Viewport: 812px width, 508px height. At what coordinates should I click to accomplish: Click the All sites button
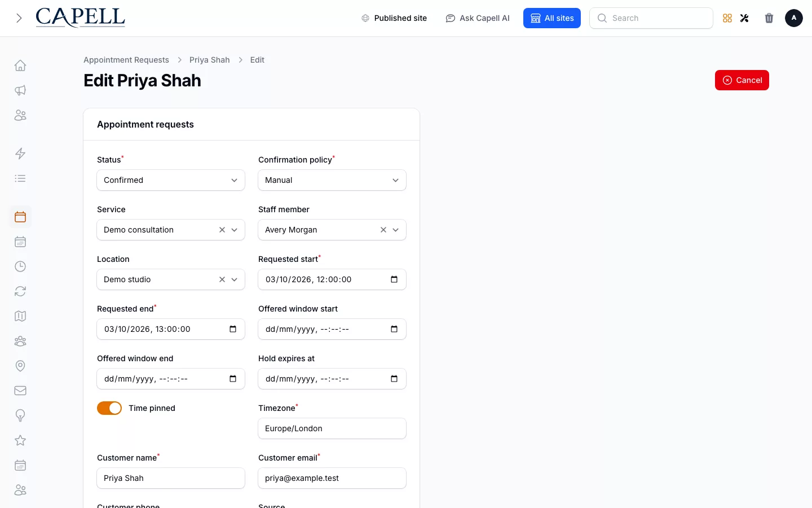click(552, 18)
